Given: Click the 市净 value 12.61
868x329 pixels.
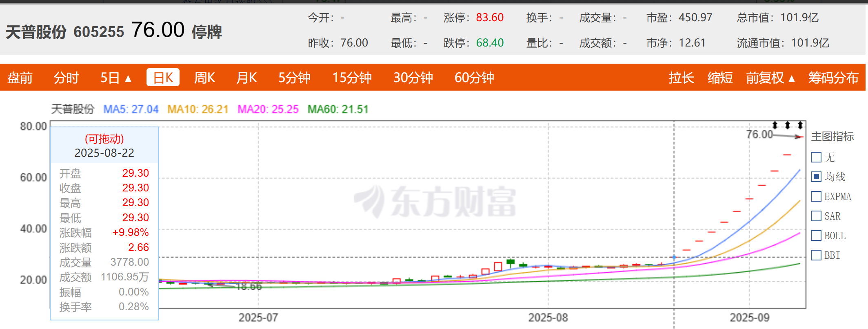Looking at the screenshot, I should click(692, 43).
